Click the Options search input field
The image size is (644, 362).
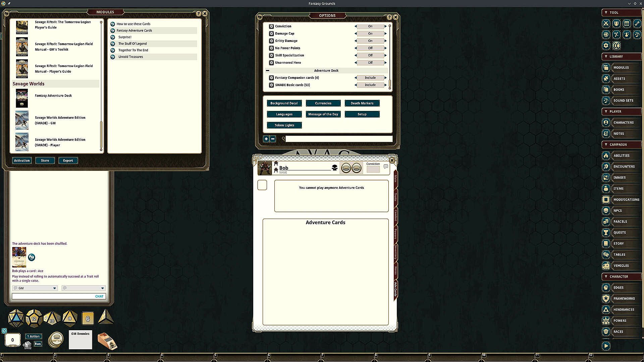(339, 139)
